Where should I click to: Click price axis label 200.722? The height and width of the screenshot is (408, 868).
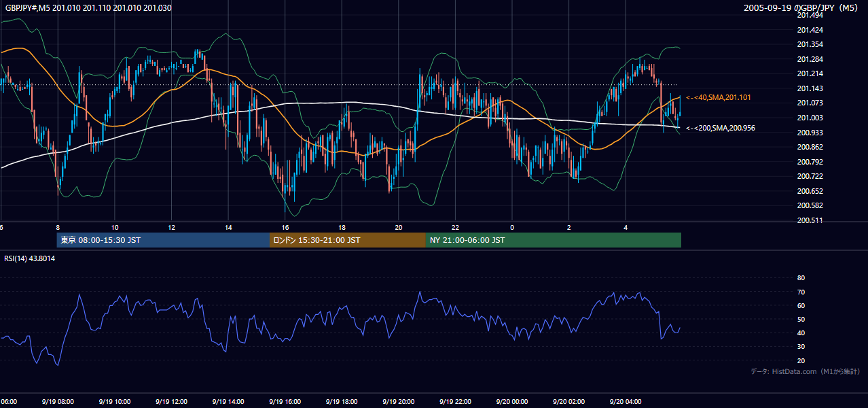pyautogui.click(x=810, y=176)
